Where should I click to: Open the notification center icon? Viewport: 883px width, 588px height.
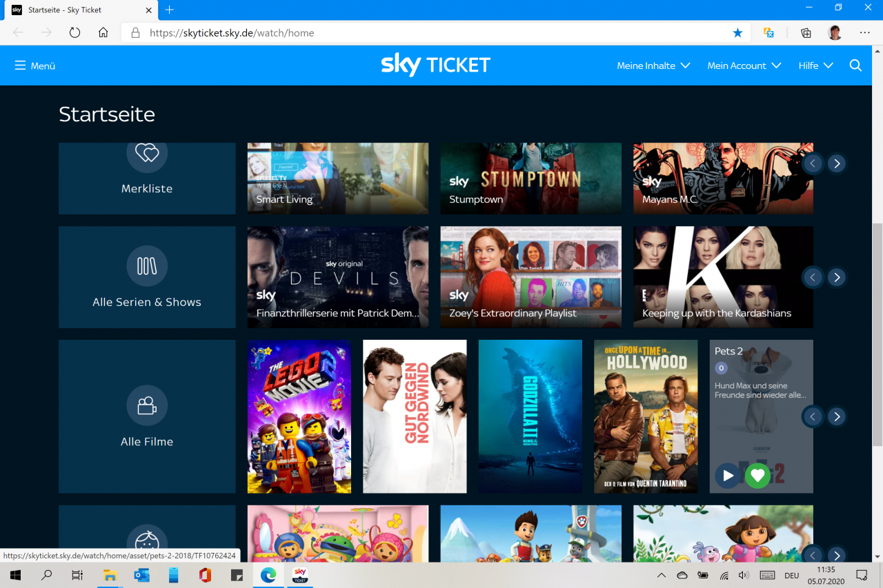[862, 575]
